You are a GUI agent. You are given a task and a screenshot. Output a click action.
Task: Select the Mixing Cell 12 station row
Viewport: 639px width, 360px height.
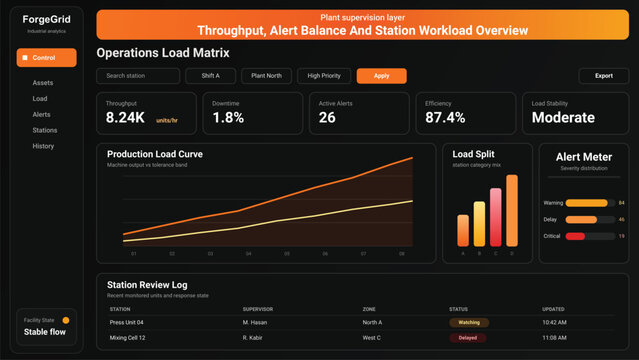(x=362, y=338)
